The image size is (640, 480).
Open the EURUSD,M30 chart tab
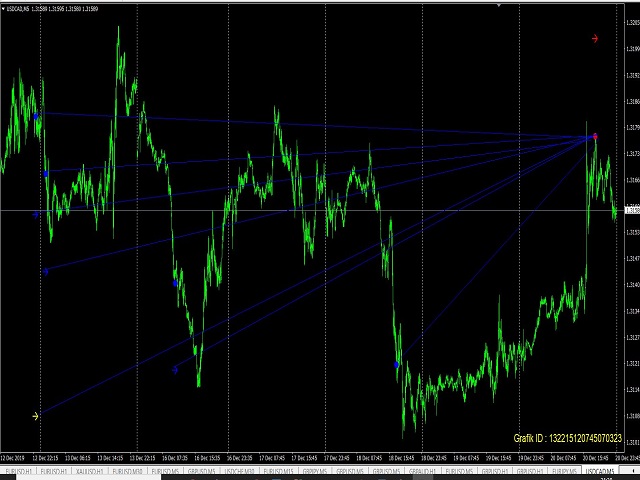(127, 471)
